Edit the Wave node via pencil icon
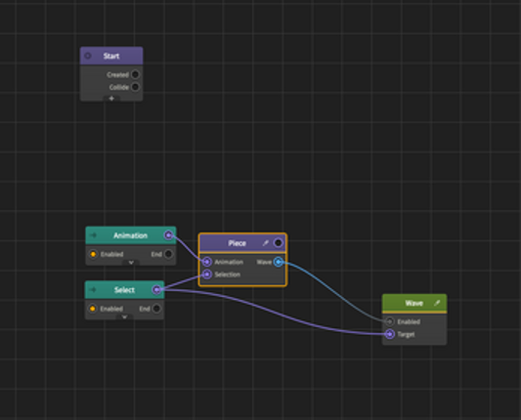This screenshot has width=521, height=420. [x=437, y=303]
